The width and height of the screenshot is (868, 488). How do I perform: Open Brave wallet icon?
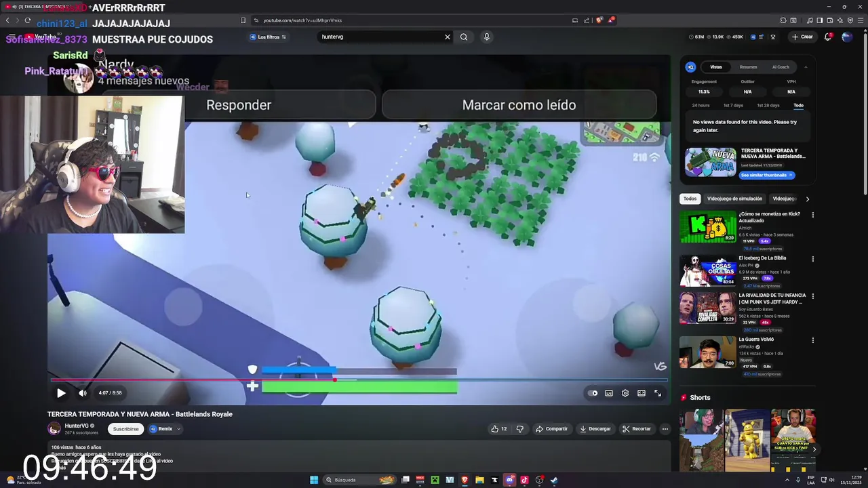point(829,20)
